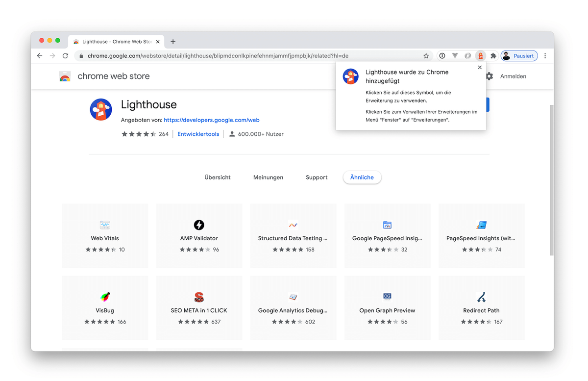Open the Entwicklertools category link
This screenshot has width=588, height=381.
[198, 134]
